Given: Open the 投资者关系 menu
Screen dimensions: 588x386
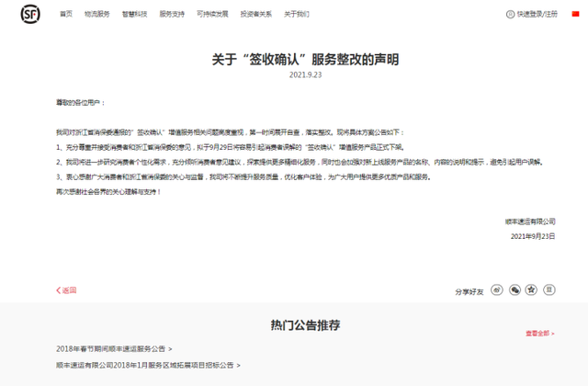Looking at the screenshot, I should 256,15.
